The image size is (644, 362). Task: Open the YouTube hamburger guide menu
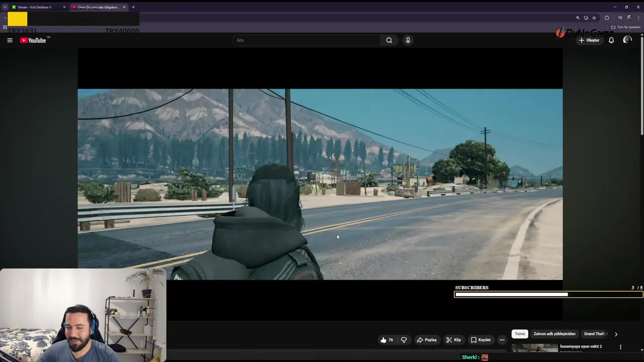(x=10, y=40)
